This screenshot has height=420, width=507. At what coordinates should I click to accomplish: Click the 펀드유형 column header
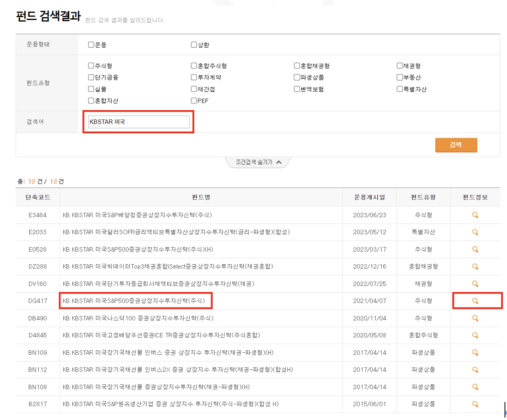click(423, 197)
